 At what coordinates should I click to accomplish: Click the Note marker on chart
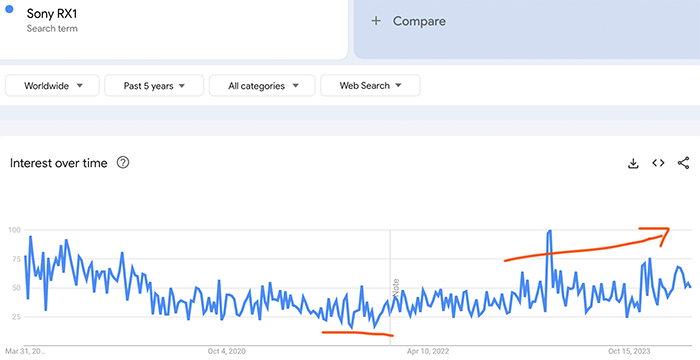pyautogui.click(x=396, y=287)
